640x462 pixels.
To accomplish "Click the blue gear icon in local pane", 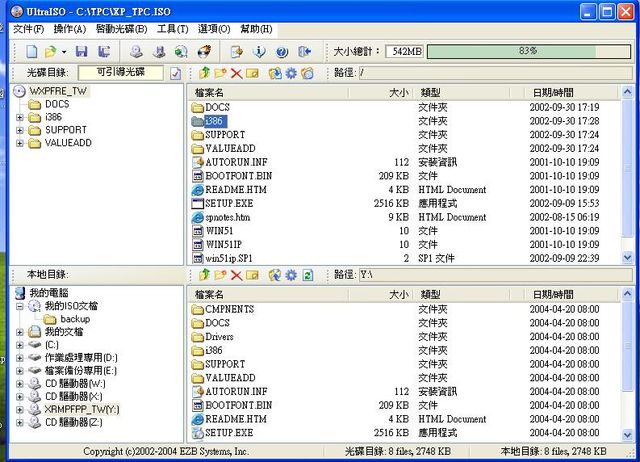I will click(x=291, y=275).
